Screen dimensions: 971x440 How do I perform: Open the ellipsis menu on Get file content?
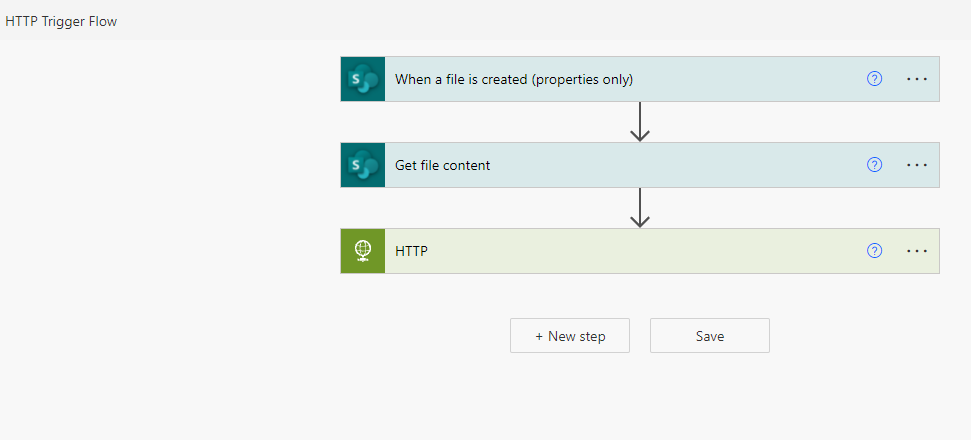tap(917, 165)
